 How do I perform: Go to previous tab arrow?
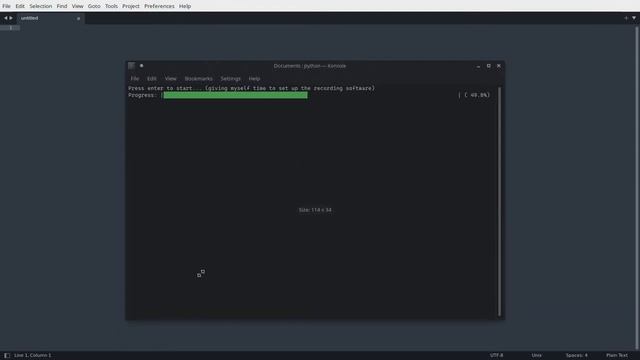click(6, 18)
